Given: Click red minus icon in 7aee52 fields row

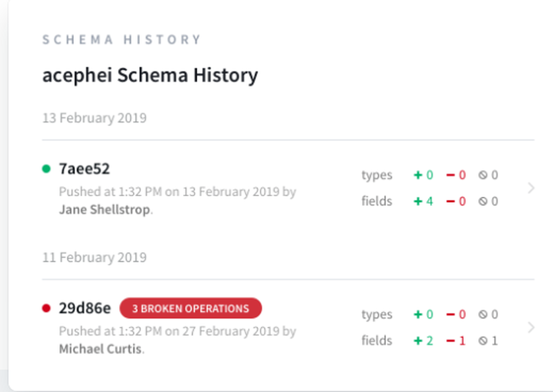Looking at the screenshot, I should click(451, 202).
